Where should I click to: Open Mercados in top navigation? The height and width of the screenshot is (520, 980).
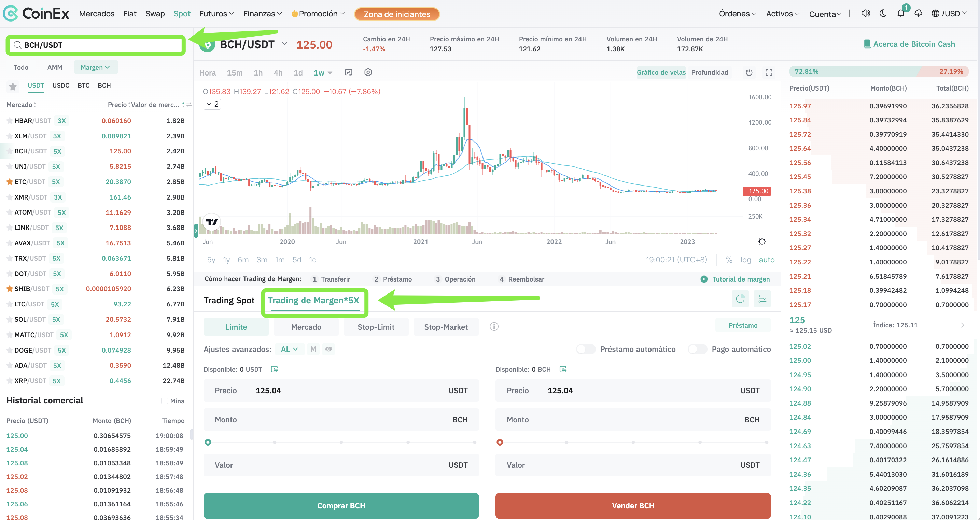pyautogui.click(x=97, y=14)
